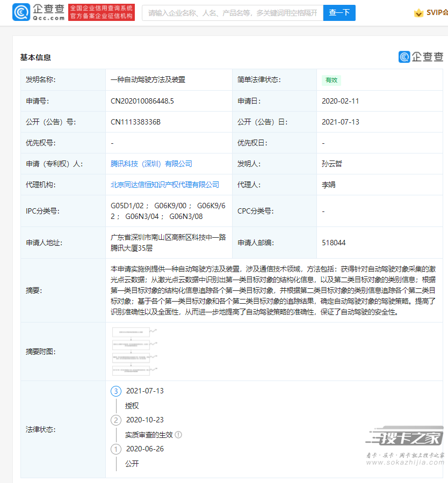Click timeline step 3 circle marker
The width and height of the screenshot is (448, 483).
tap(116, 391)
